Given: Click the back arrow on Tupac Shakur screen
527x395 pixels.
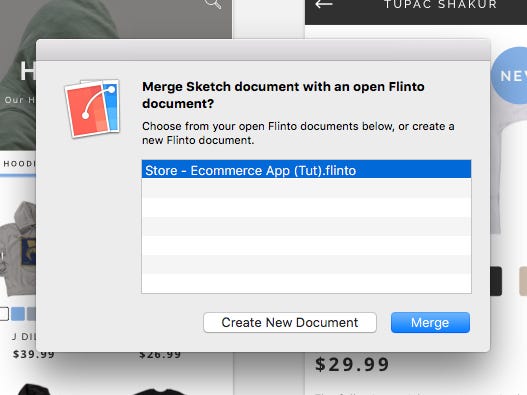Looking at the screenshot, I should point(324,4).
